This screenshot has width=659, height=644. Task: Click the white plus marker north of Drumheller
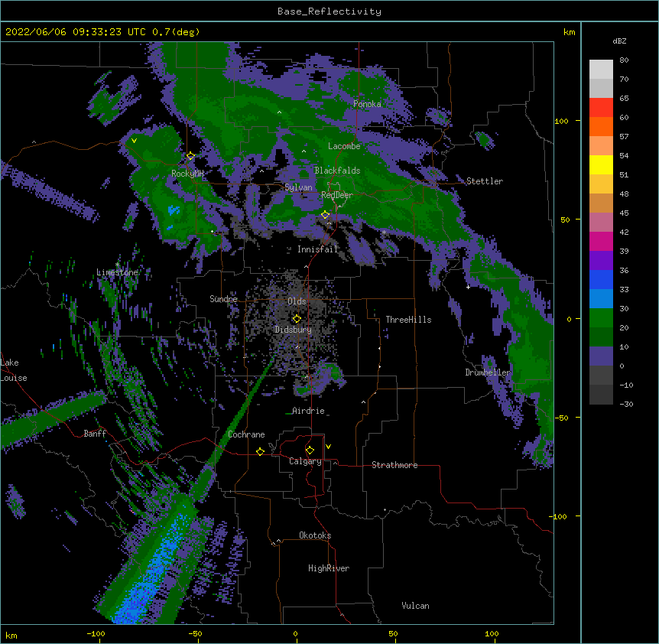tap(468, 287)
